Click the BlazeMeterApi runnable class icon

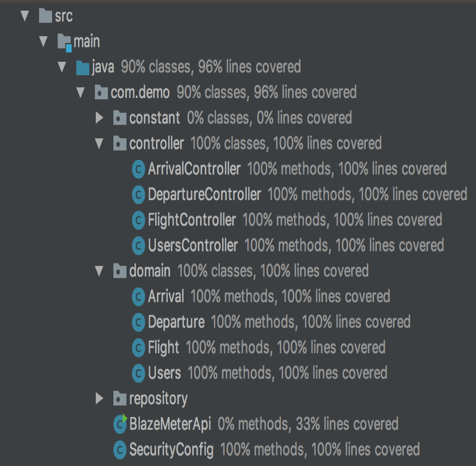[120, 424]
